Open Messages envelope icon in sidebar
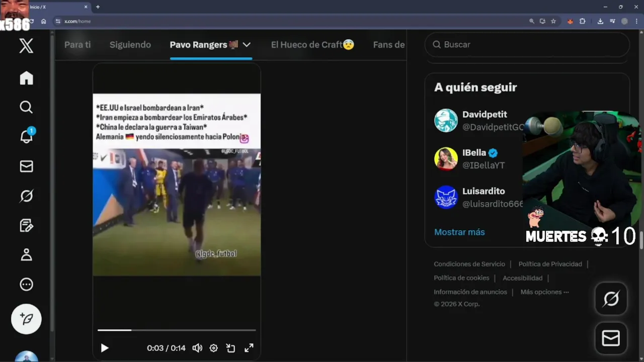 tap(26, 166)
